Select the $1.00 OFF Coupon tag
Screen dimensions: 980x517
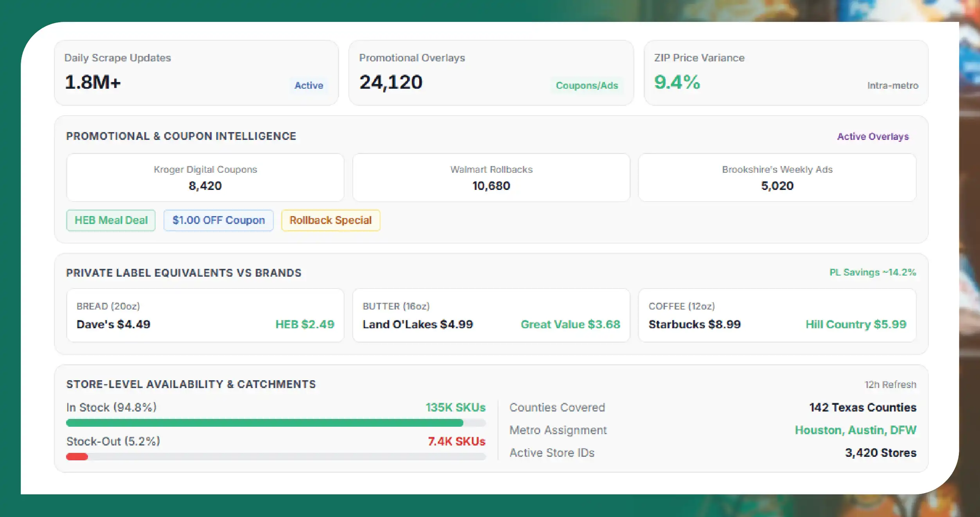click(219, 220)
